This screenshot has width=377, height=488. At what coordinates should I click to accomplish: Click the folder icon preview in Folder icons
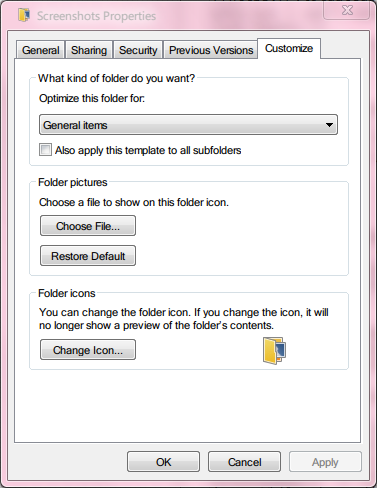(x=274, y=351)
